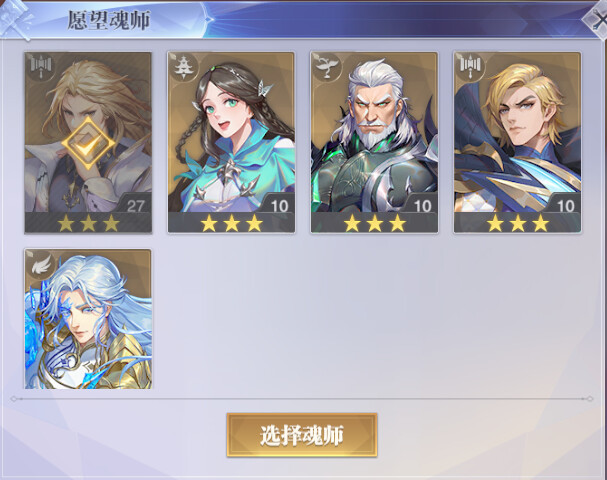Image resolution: width=607 pixels, height=480 pixels.
Task: Click the level 10 badge on the bearded man card
Action: (x=422, y=206)
